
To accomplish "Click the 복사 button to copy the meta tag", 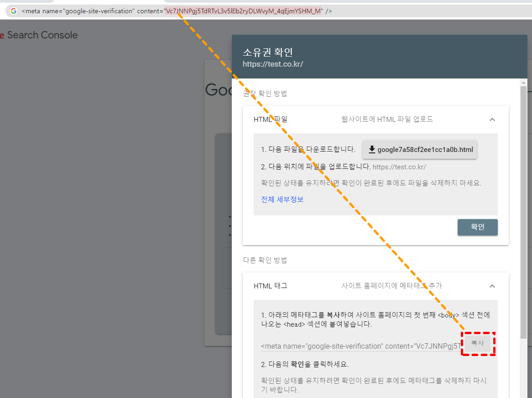I will (478, 343).
